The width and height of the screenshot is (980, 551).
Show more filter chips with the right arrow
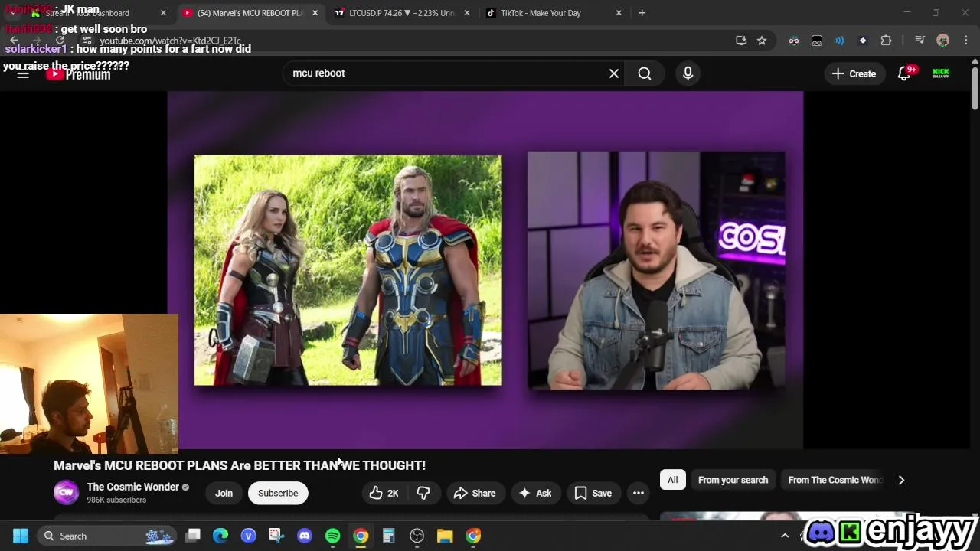(901, 480)
